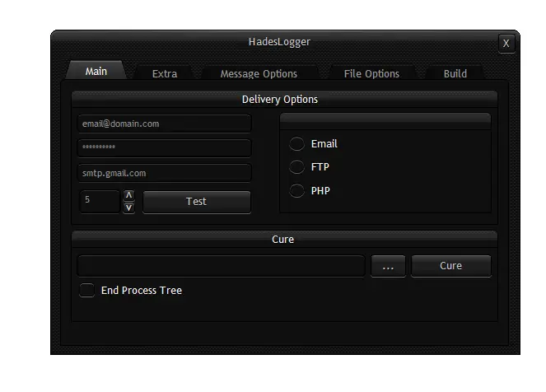This screenshot has height=392, width=546.
Task: Click the numeric field showing 5
Action: (x=100, y=201)
